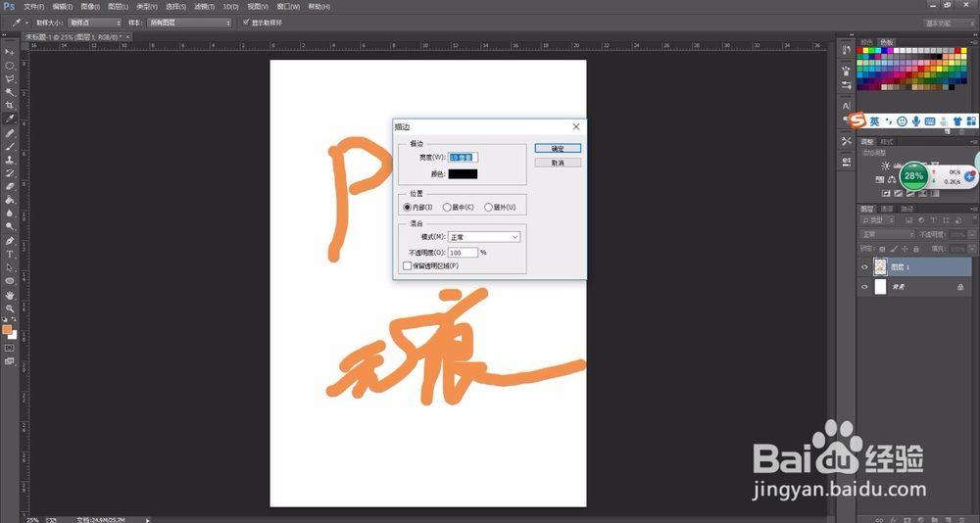The width and height of the screenshot is (980, 523).
Task: Select the Clone Stamp tool
Action: coord(10,160)
